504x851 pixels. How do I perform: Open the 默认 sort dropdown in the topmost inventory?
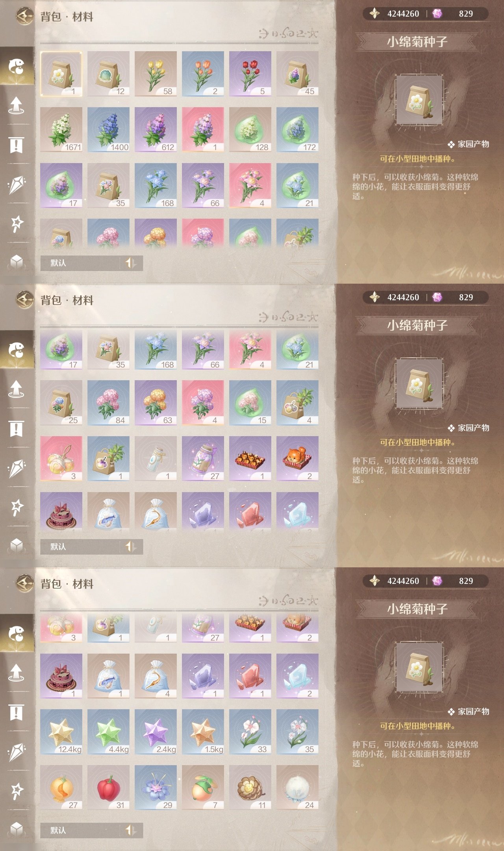pyautogui.click(x=80, y=263)
